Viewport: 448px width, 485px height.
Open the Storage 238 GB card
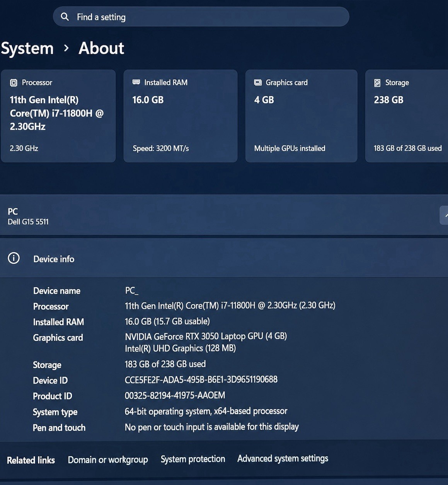(x=407, y=116)
